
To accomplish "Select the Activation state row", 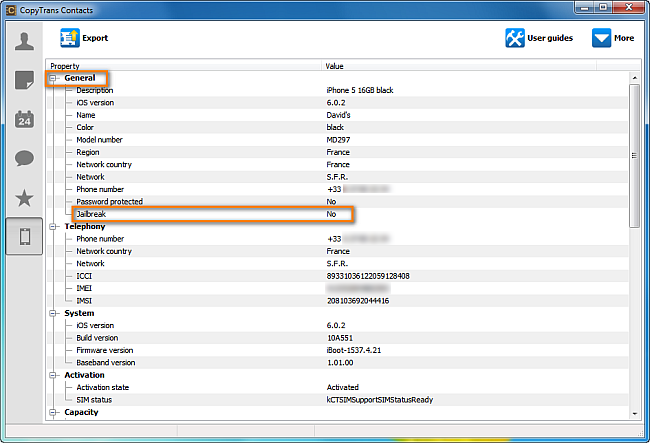I will pyautogui.click(x=338, y=387).
